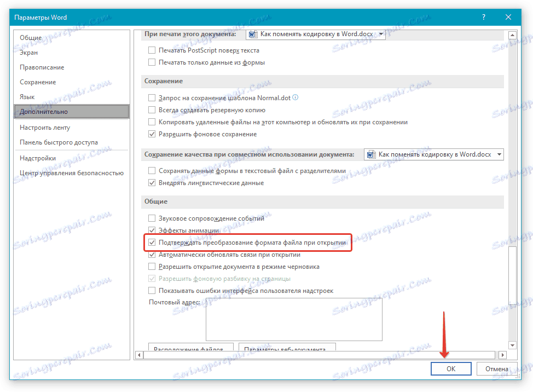The height and width of the screenshot is (392, 533).
Task: Click the Расположение файлов button
Action: [191, 347]
